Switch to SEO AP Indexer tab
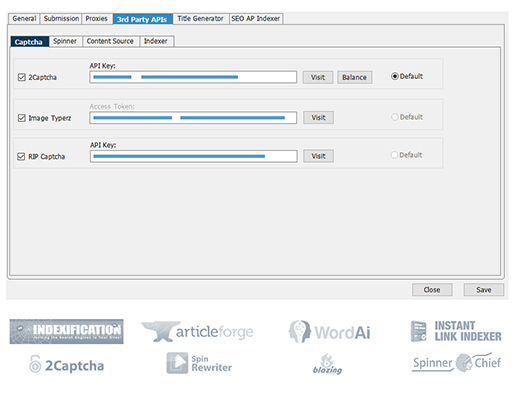The height and width of the screenshot is (394, 514). [x=256, y=19]
